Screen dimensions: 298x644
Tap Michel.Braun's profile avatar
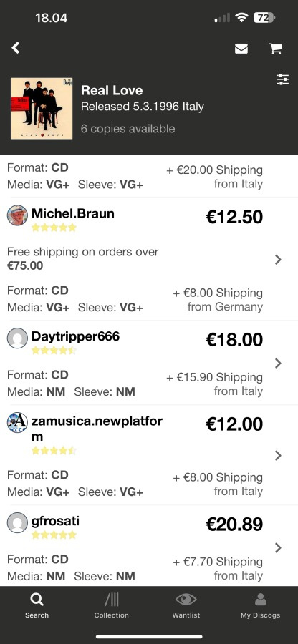click(x=18, y=215)
